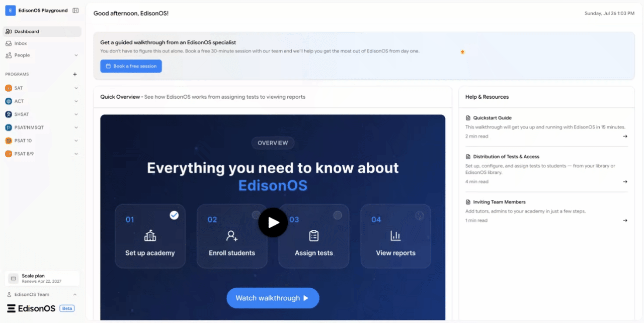The height and width of the screenshot is (323, 644).
Task: Click the date and time text
Action: click(609, 14)
